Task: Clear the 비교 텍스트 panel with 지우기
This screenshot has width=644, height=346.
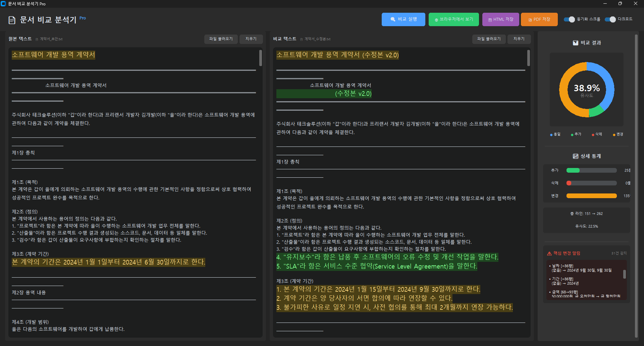Action: (x=519, y=39)
